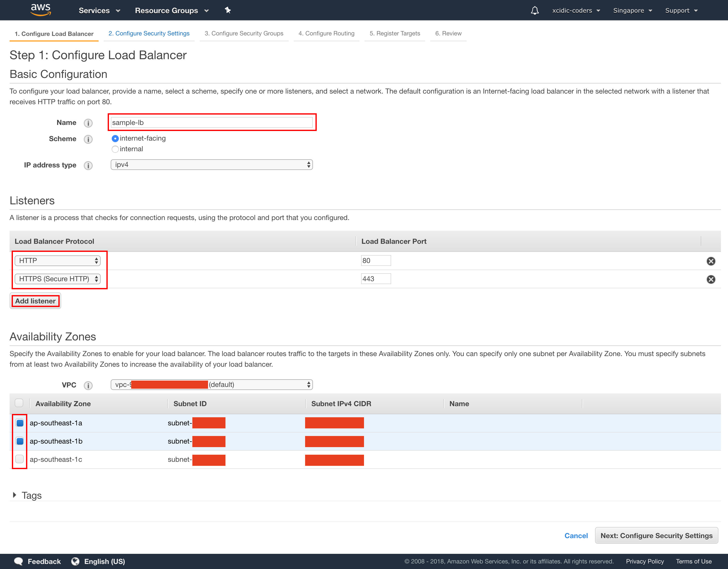The image size is (728, 569).
Task: Click the info icon next to VPC
Action: (88, 386)
